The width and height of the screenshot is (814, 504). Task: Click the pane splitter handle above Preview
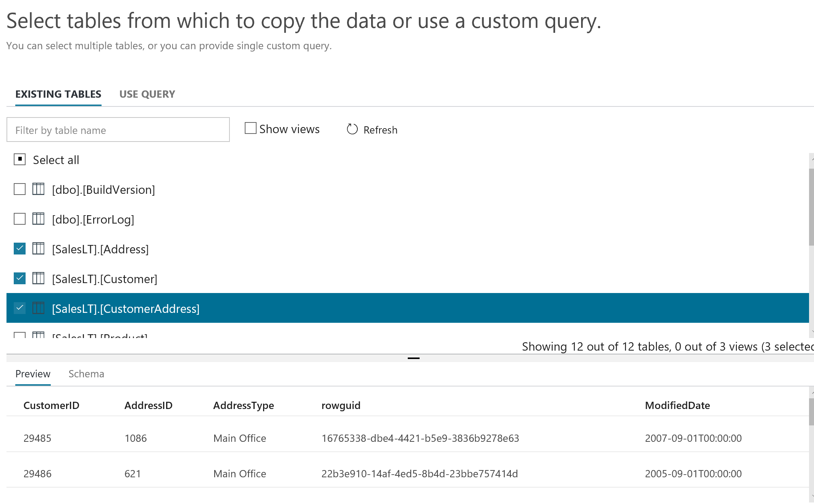413,358
